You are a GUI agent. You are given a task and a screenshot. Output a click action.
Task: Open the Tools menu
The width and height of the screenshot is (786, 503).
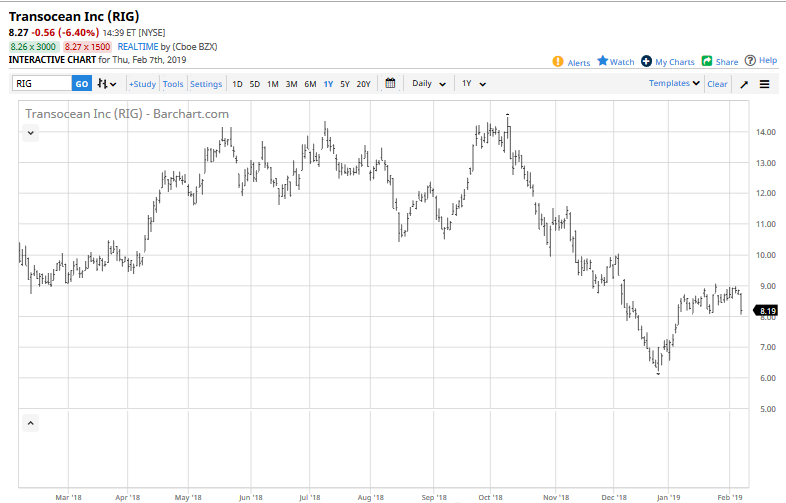(173, 84)
